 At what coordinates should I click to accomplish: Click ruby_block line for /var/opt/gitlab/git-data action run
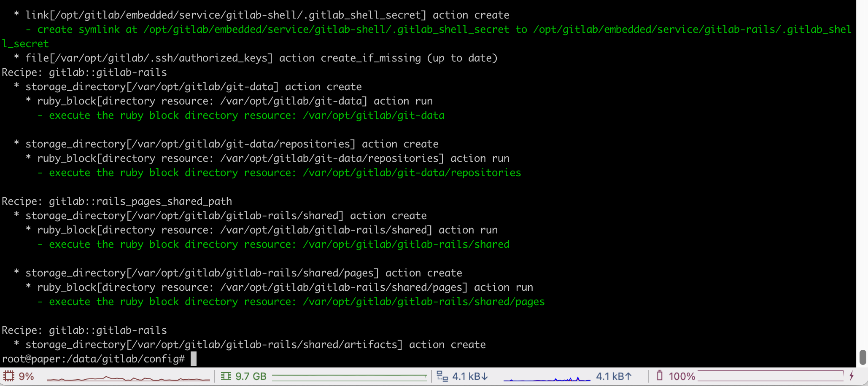click(x=229, y=101)
